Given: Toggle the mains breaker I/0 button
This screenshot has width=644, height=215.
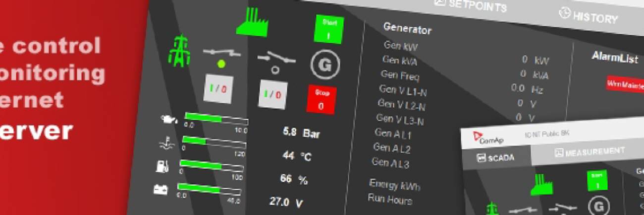Looking at the screenshot, I should (x=218, y=88).
